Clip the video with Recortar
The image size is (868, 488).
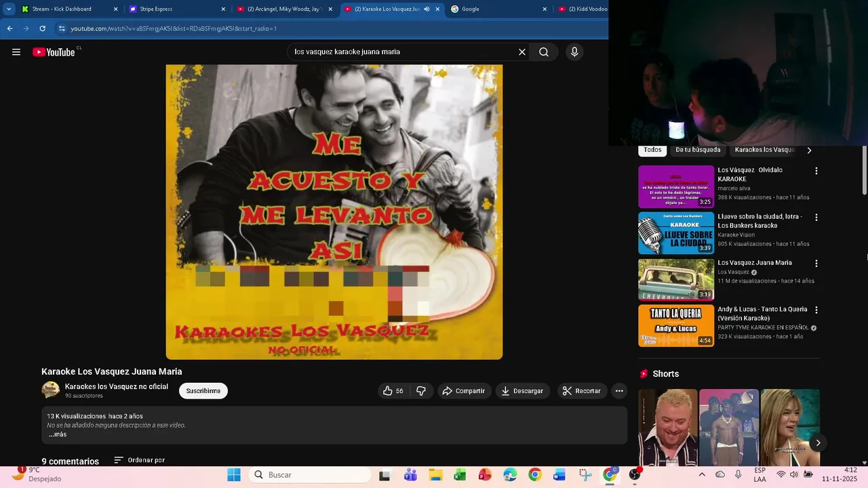582,391
